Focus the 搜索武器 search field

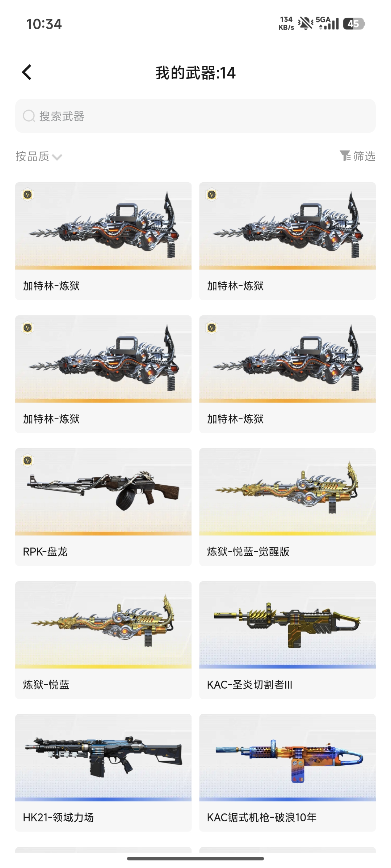tap(195, 116)
